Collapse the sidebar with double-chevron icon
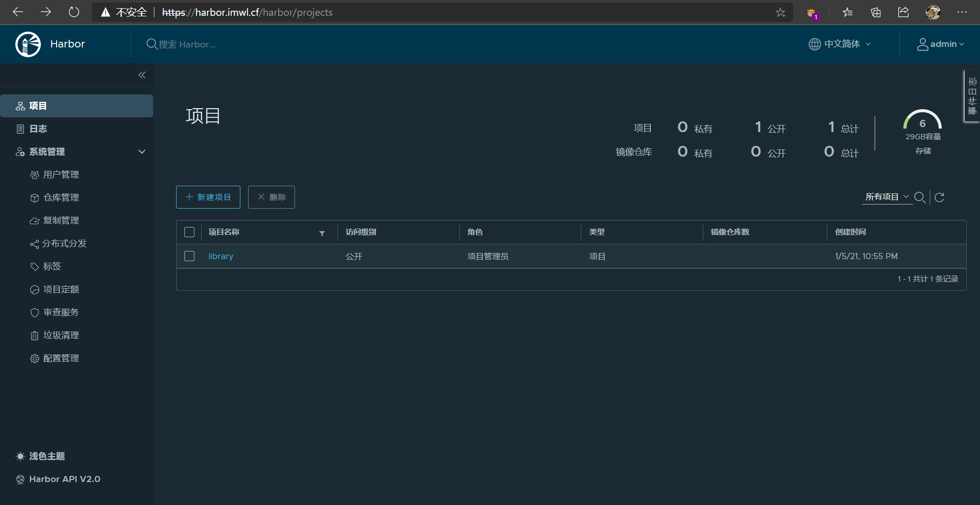Screen dimensions: 980x505 coord(142,75)
